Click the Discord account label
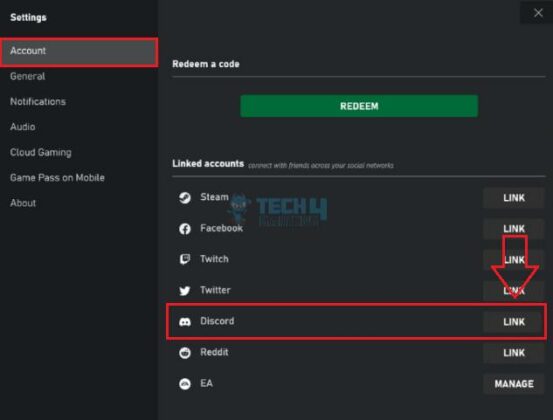553x420 pixels. click(x=217, y=321)
